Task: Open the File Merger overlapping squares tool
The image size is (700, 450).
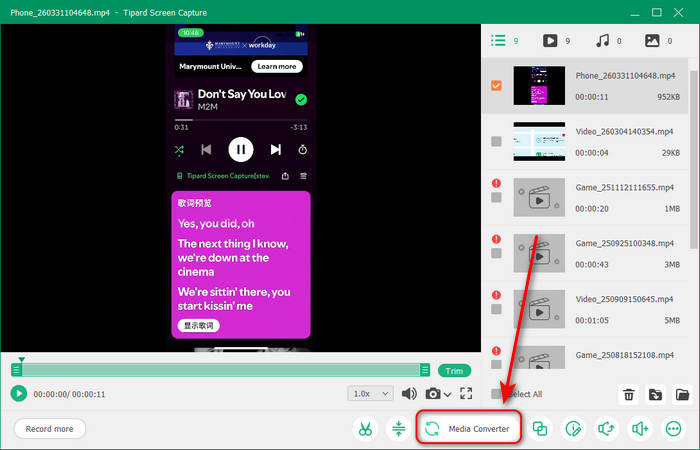Action: (x=540, y=429)
